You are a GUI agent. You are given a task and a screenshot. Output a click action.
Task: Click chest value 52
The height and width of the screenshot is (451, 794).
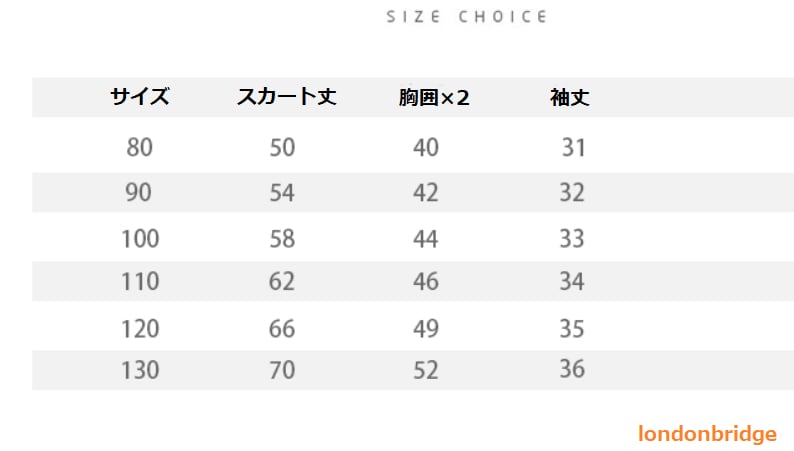click(426, 370)
